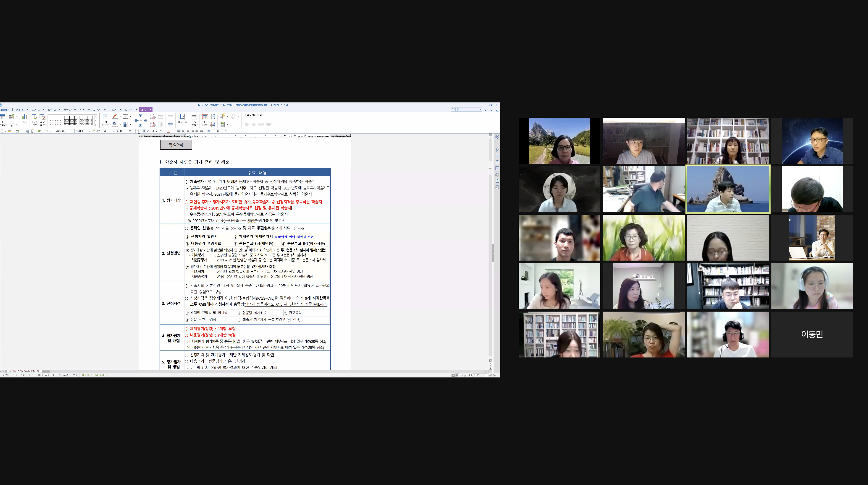Open 표/셀 속성 table properties

click(34, 120)
